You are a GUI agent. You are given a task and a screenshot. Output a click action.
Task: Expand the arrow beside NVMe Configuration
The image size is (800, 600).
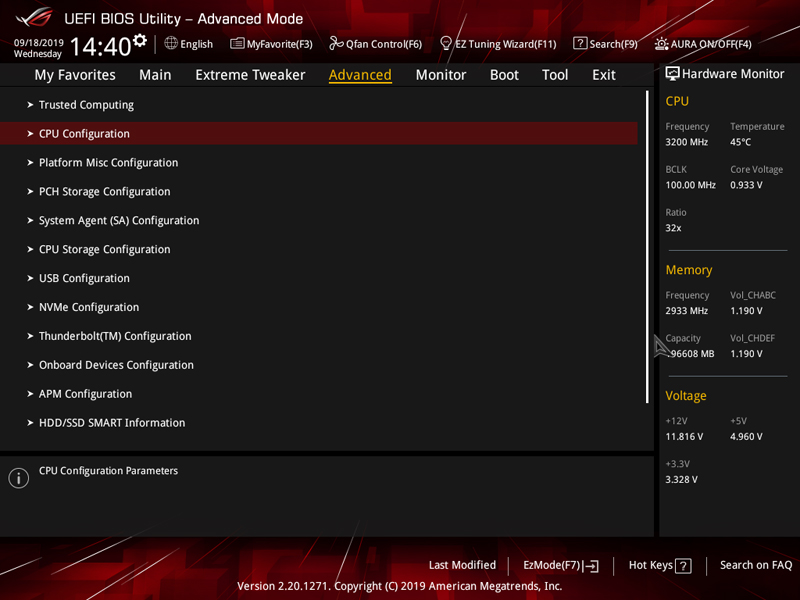30,307
